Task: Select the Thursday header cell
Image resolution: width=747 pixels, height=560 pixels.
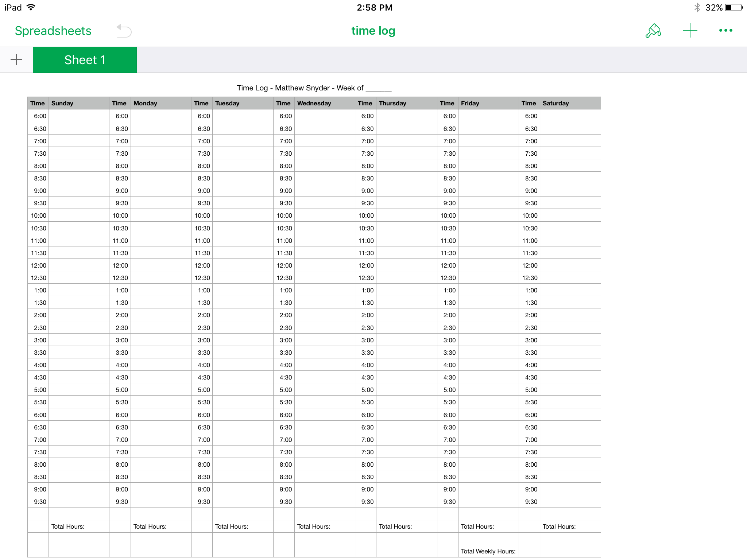Action: coord(407,103)
